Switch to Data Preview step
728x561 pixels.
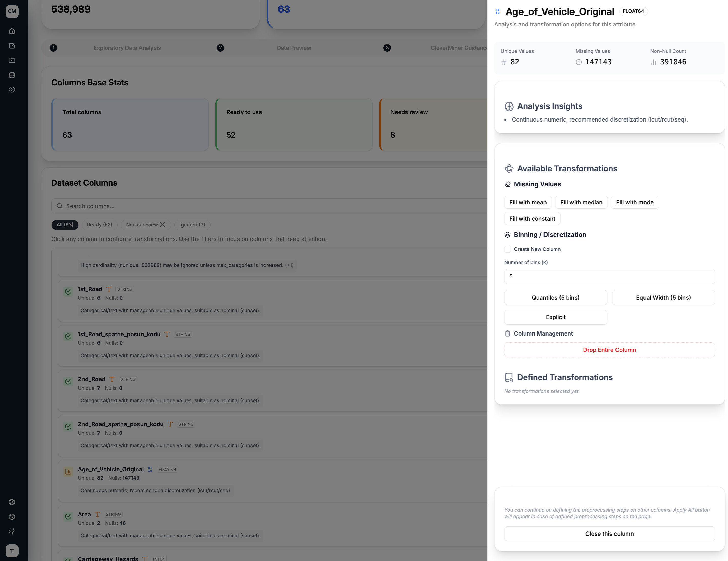tap(294, 48)
